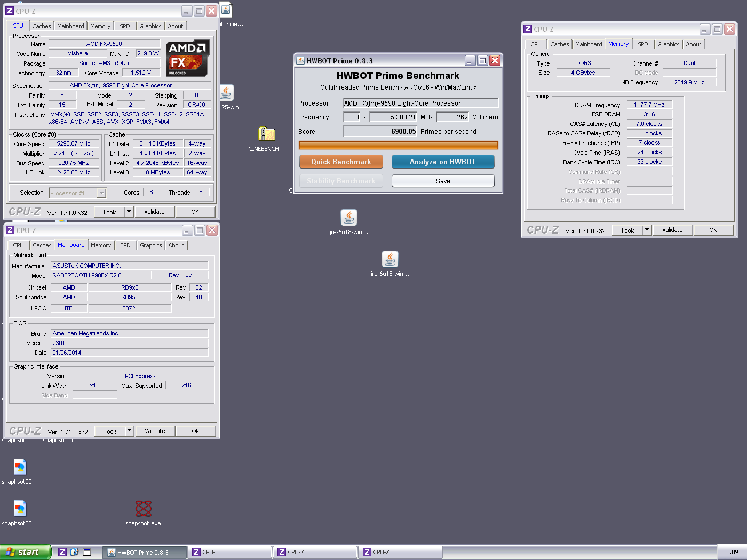The width and height of the screenshot is (747, 560).
Task: Click the Max TDP value 219.8 W
Action: click(x=148, y=53)
